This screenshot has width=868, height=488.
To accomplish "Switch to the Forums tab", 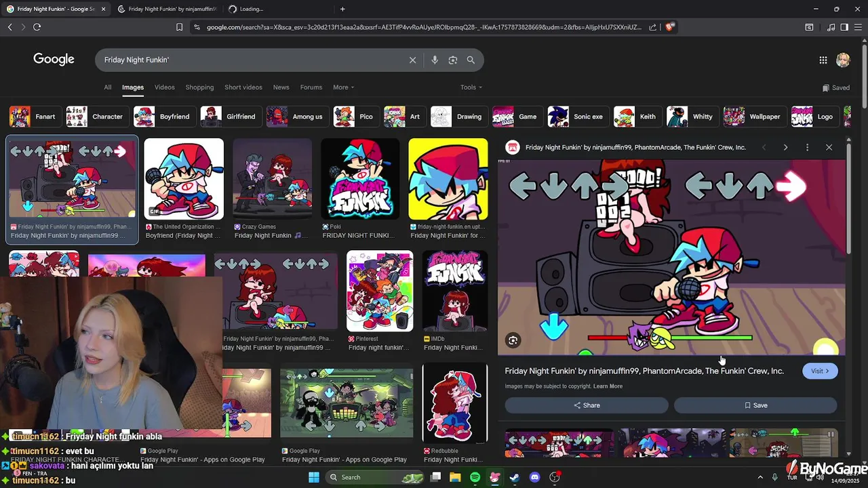I will tap(311, 87).
